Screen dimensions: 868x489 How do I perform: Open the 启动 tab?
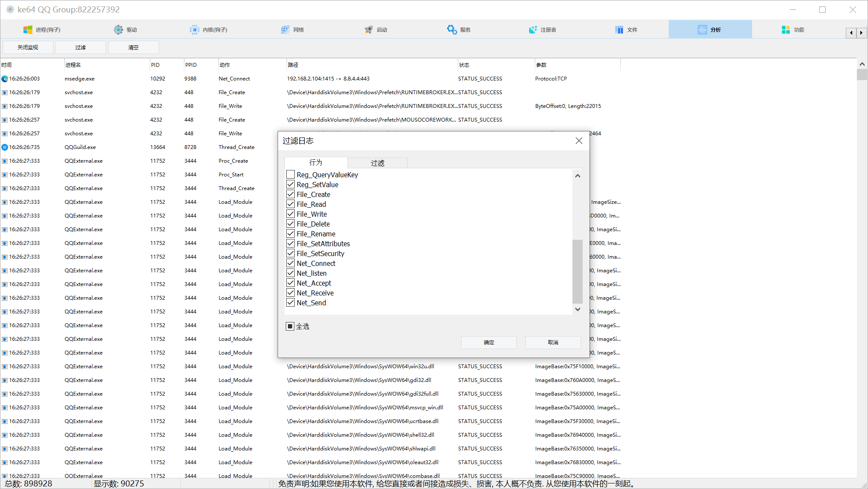(x=376, y=30)
